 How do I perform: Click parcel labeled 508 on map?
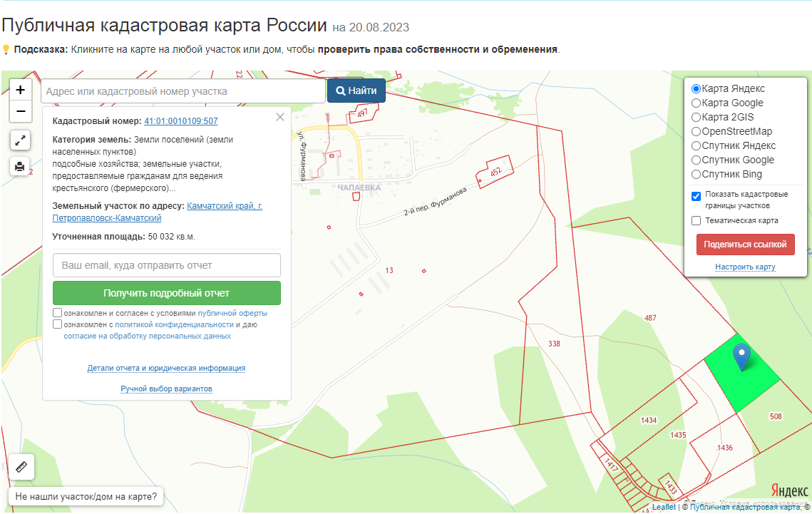tap(776, 416)
